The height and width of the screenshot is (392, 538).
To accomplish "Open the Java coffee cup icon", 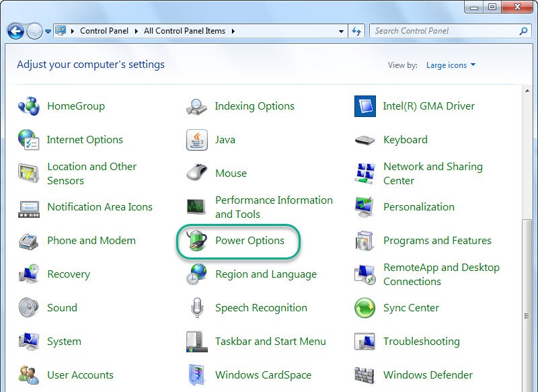I will tap(197, 140).
